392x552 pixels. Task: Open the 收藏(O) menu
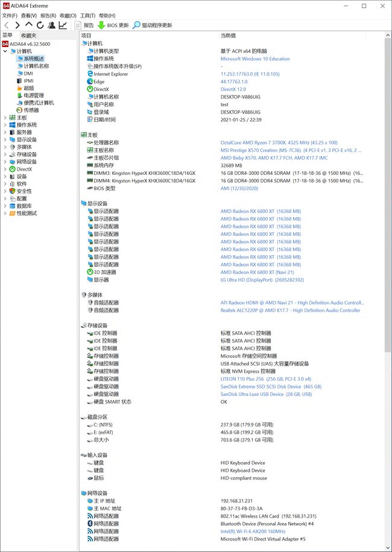coord(68,16)
